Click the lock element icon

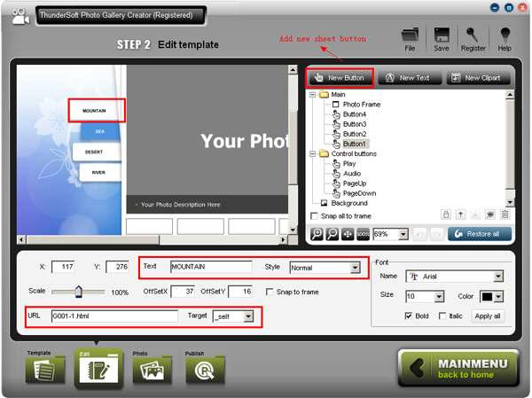pyautogui.click(x=446, y=215)
